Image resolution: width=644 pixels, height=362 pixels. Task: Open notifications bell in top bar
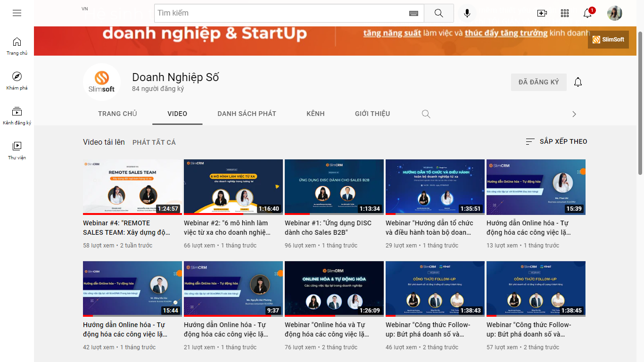(x=588, y=13)
